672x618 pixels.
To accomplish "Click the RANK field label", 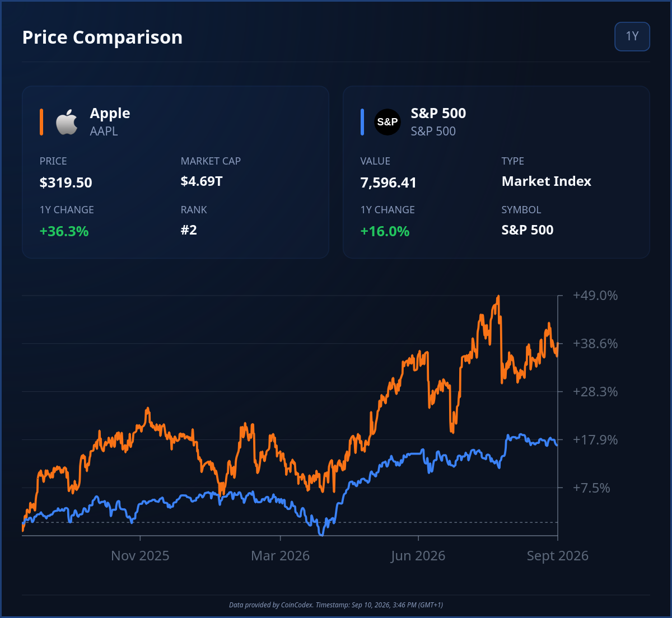I will 194,210.
